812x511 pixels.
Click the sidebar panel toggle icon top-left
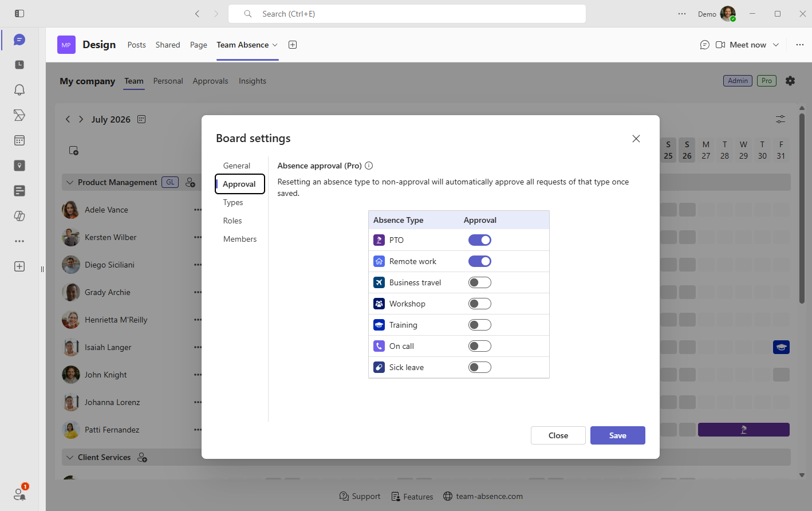tap(19, 13)
